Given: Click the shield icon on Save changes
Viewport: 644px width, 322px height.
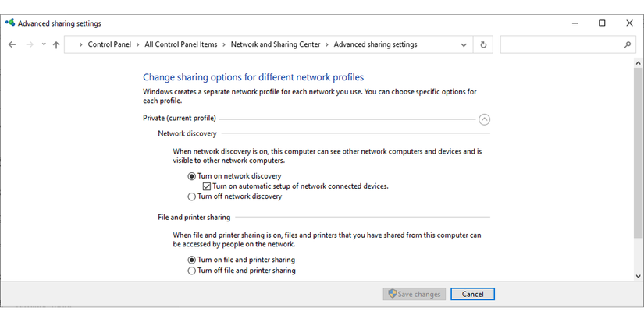Looking at the screenshot, I should (x=391, y=294).
